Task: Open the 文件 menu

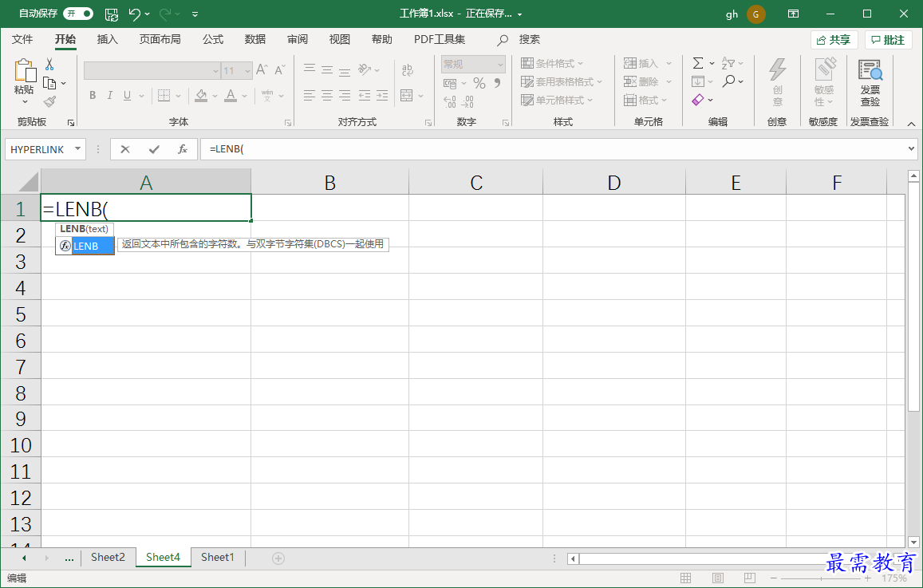Action: click(x=22, y=39)
